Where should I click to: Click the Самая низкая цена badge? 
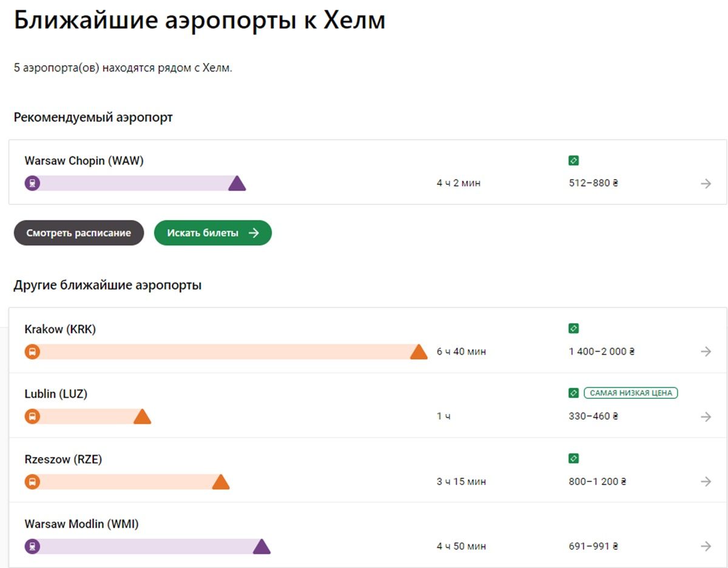[631, 393]
